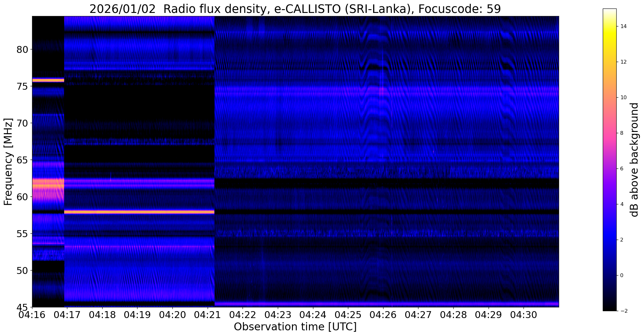Viewport: 644px width, 336px height.
Task: Click the pink region of the colorbar near 8 dB
Action: click(x=609, y=133)
